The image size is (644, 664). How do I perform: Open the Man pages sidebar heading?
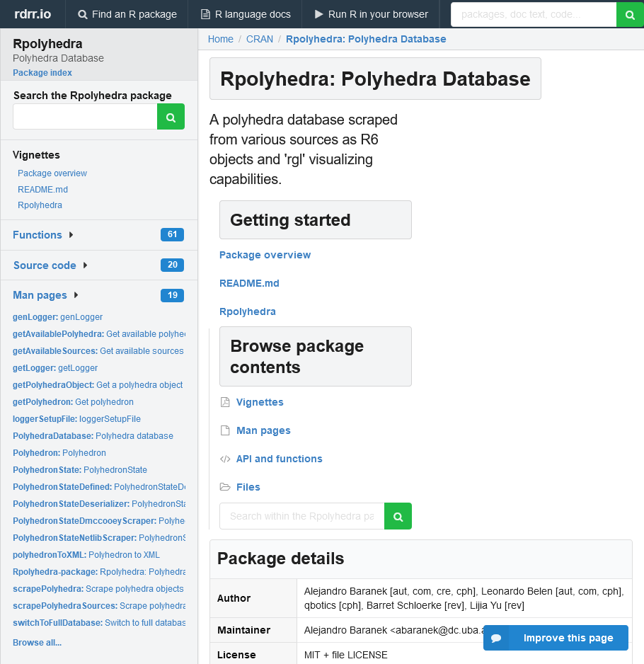(x=40, y=295)
